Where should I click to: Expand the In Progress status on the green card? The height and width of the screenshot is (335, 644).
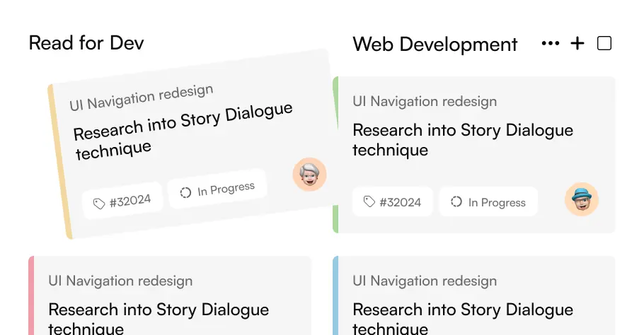(x=488, y=202)
